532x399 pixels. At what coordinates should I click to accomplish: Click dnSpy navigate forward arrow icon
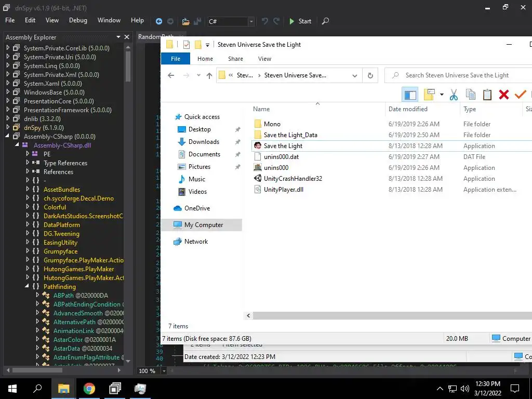coord(170,21)
